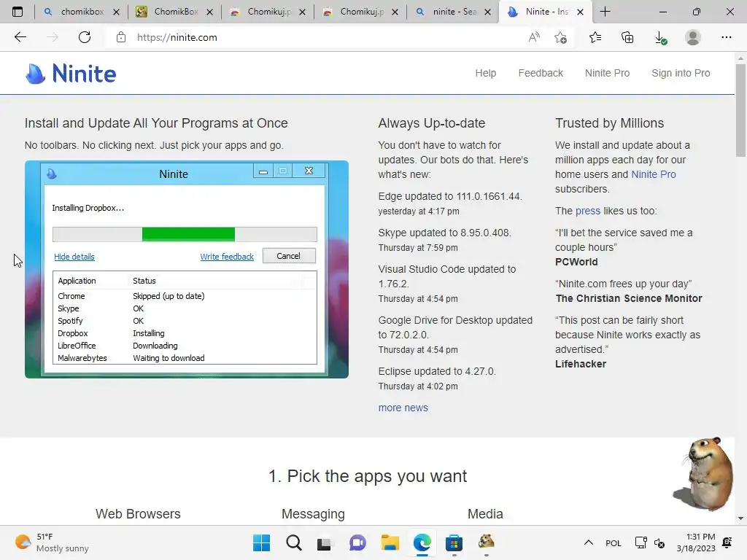
Task: Click the browser Back arrow
Action: (x=20, y=37)
